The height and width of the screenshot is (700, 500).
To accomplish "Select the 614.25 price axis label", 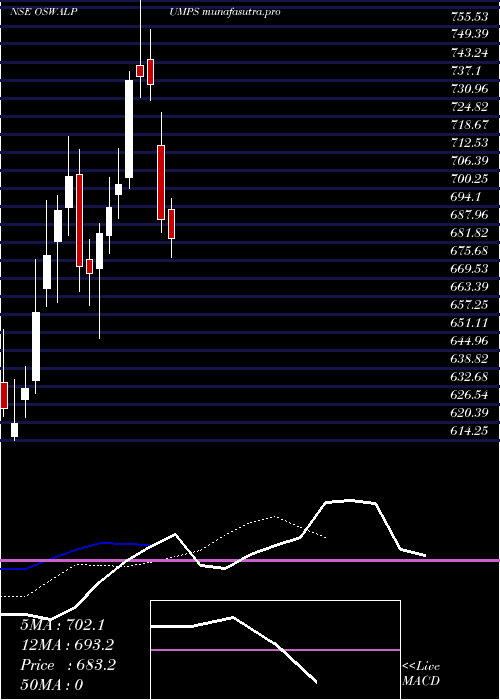I will tap(469, 431).
